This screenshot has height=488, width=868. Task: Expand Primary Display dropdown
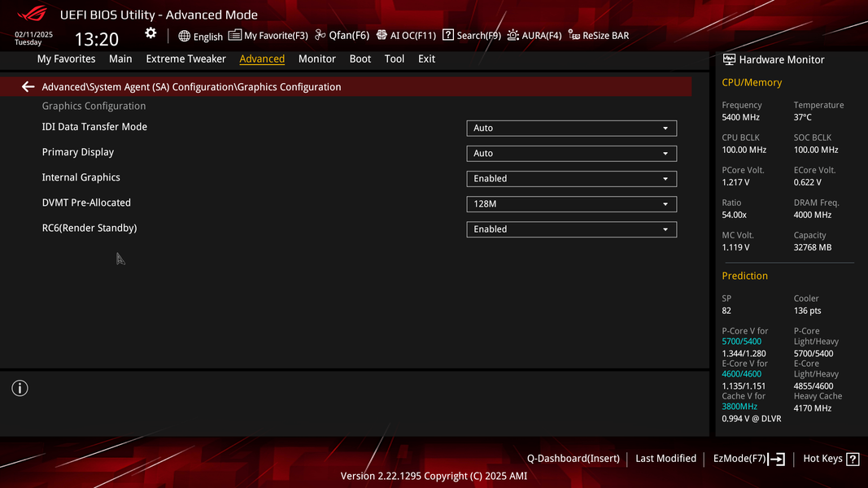point(571,153)
